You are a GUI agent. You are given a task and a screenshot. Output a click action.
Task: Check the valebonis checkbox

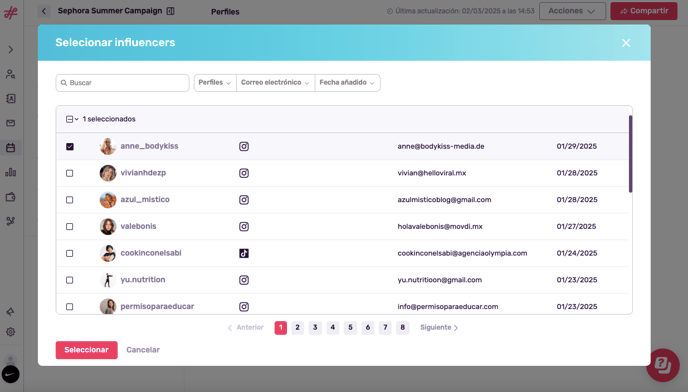pyautogui.click(x=70, y=227)
